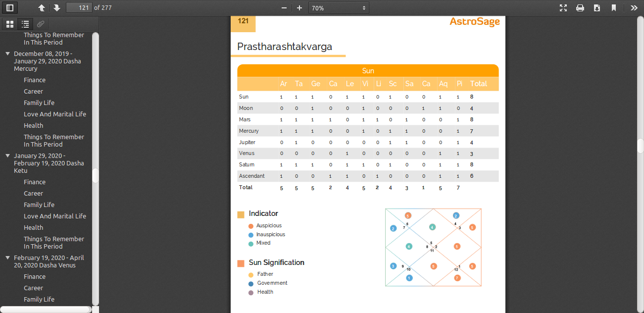The image size is (644, 313).
Task: Click the Prastharashtakvarga heading
Action: (x=285, y=47)
